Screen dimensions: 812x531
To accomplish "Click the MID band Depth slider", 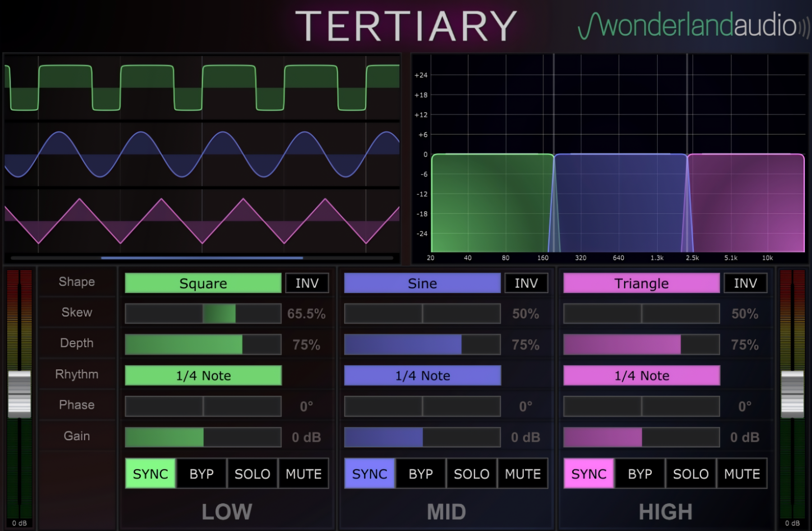I will tap(422, 345).
